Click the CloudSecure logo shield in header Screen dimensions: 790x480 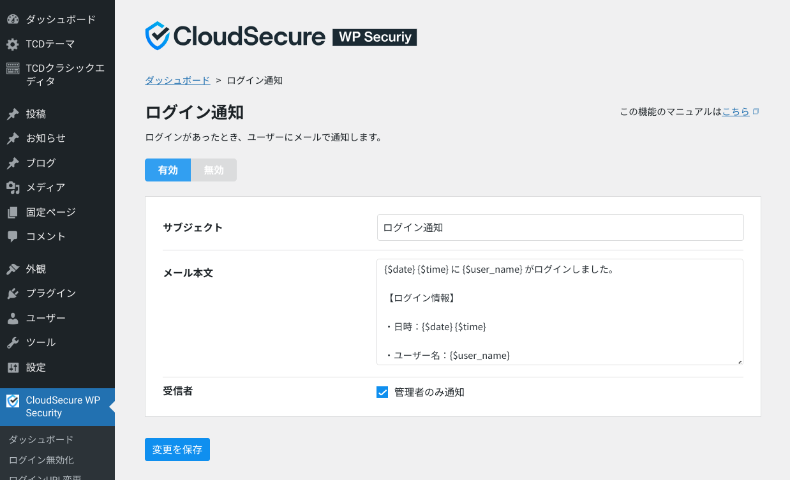point(157,36)
